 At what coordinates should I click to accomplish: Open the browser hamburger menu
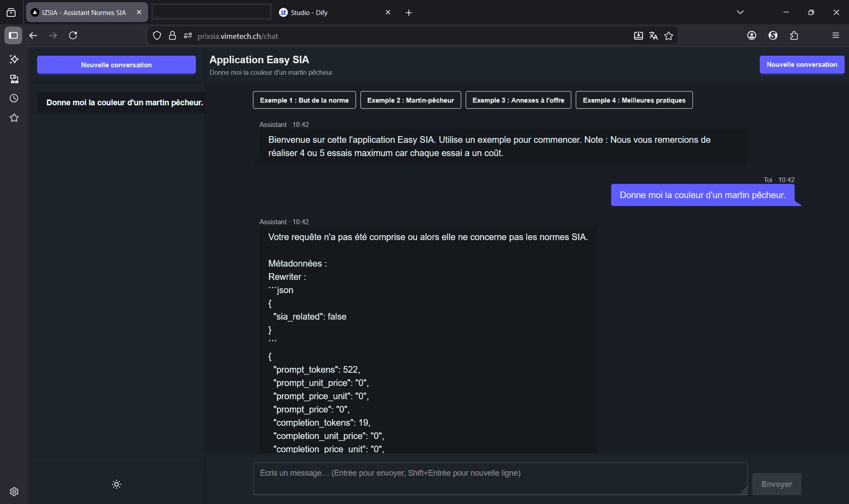click(x=836, y=35)
